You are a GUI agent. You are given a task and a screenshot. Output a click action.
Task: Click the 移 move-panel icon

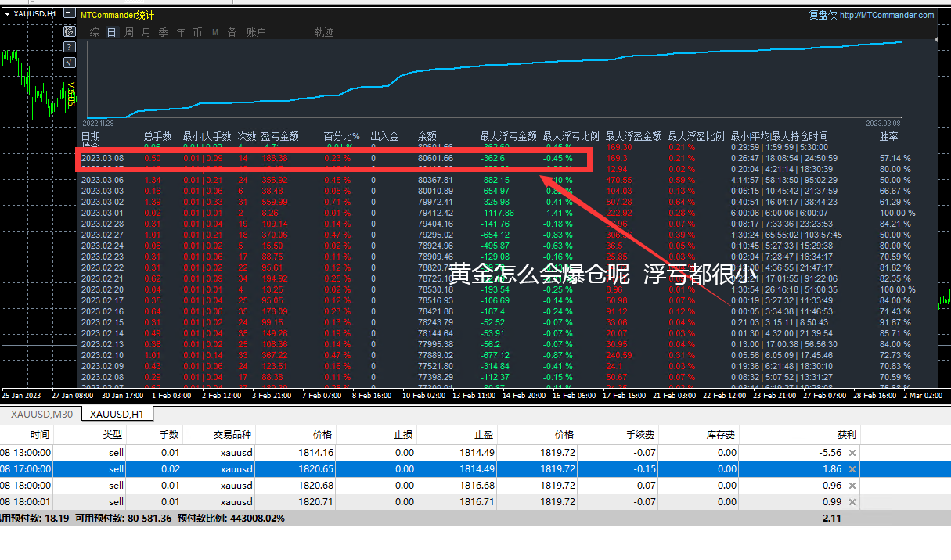[69, 31]
